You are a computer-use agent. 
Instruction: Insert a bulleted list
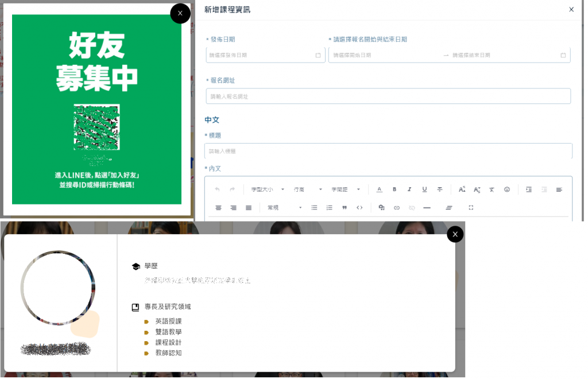pos(314,208)
